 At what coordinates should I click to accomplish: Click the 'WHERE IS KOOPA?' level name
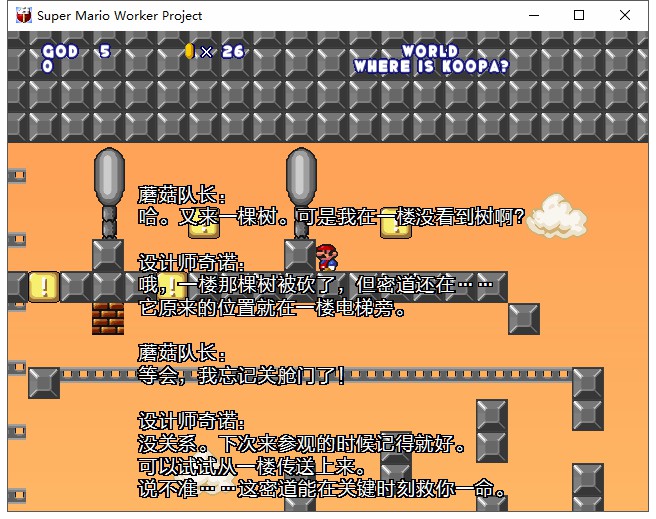(x=431, y=66)
